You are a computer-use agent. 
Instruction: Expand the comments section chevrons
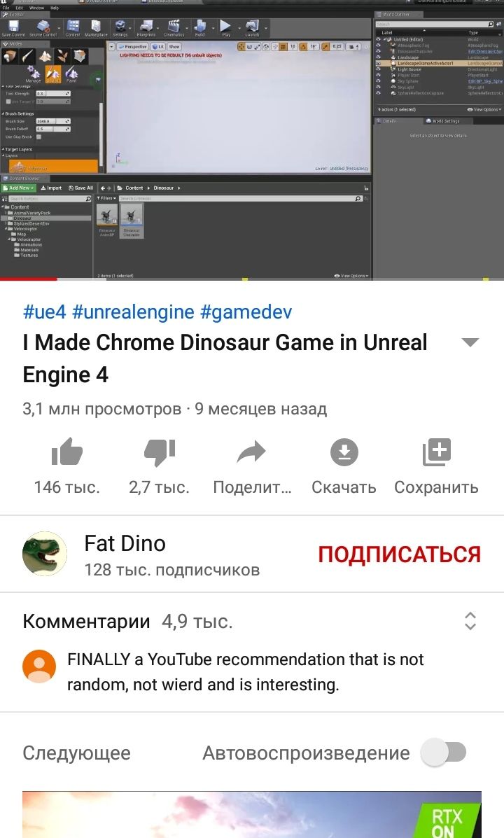470,621
